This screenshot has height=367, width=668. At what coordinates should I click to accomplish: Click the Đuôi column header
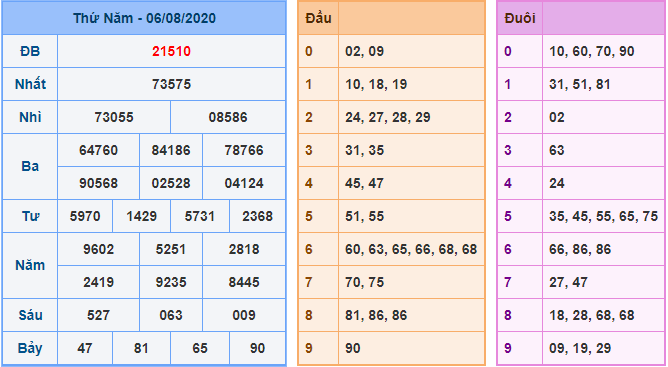[x=520, y=18]
